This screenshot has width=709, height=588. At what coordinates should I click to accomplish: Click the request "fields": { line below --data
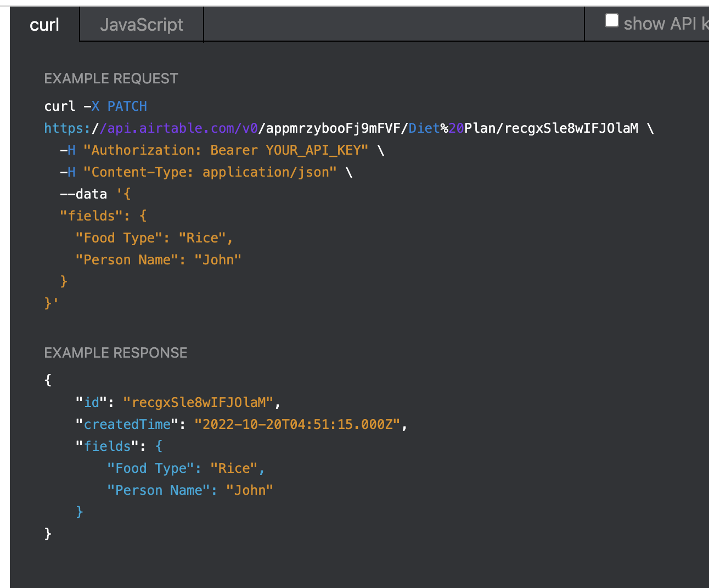(x=103, y=216)
